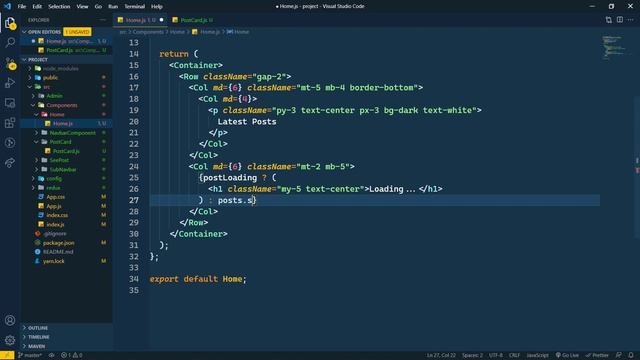Viewport: 640px width, 360px height.
Task: Click the eye watch icon in status bar
Action: click(x=51, y=356)
